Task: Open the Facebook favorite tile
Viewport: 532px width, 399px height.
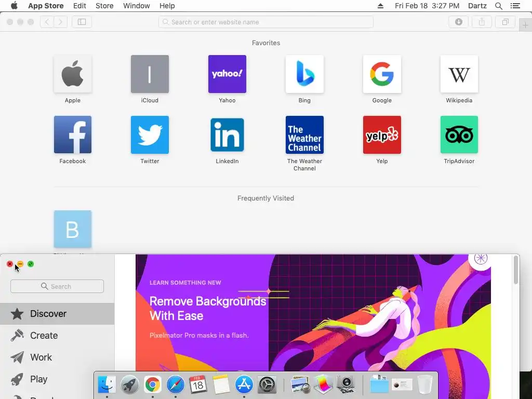Action: point(73,135)
